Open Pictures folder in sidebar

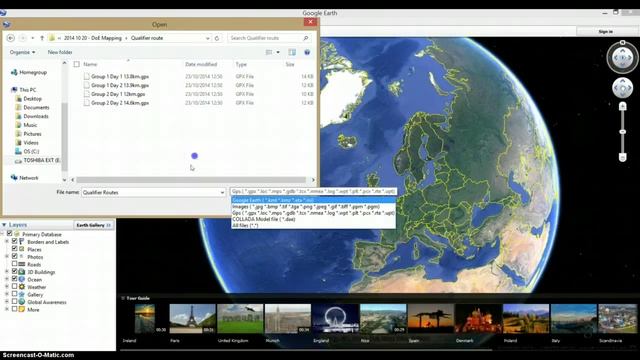point(28,134)
